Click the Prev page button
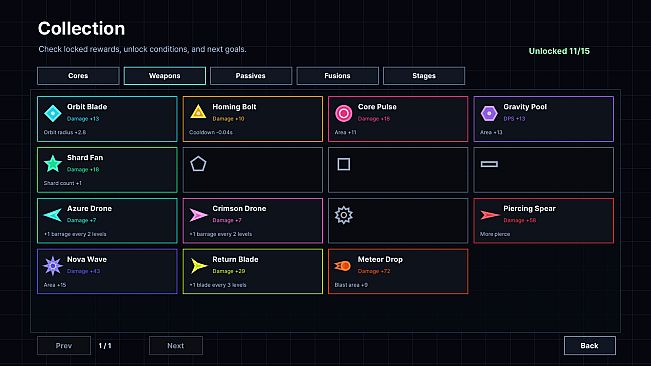The image size is (651, 366). (64, 346)
